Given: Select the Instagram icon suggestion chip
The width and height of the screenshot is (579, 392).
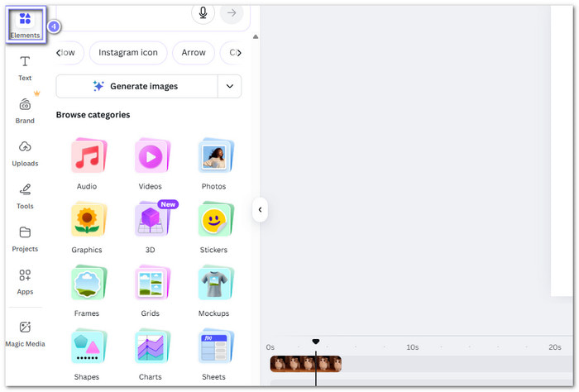Looking at the screenshot, I should pyautogui.click(x=127, y=53).
